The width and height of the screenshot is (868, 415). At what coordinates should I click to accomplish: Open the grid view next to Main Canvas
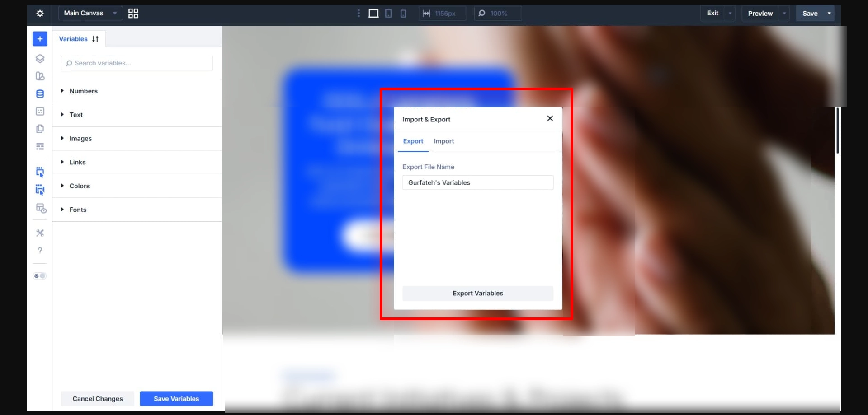click(x=132, y=13)
